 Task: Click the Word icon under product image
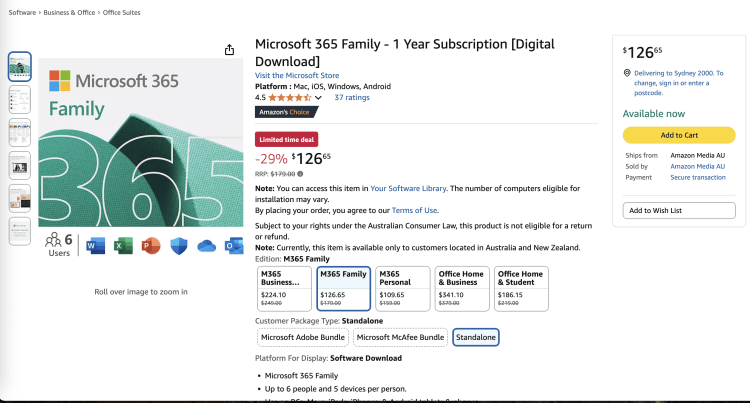[95, 246]
